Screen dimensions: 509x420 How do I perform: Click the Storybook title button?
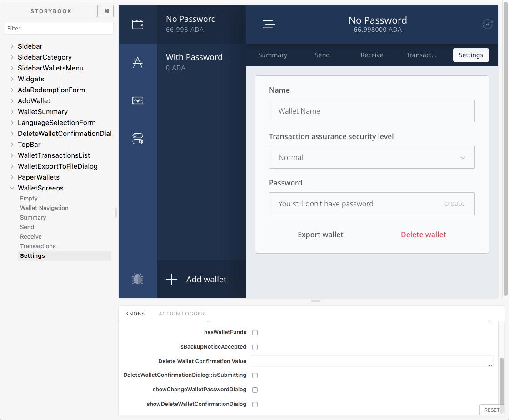(x=51, y=11)
